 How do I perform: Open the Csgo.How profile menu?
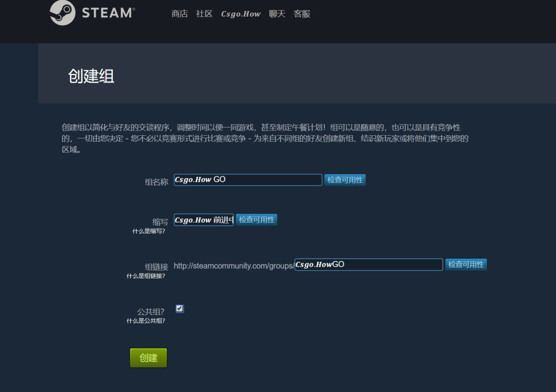[x=241, y=14]
